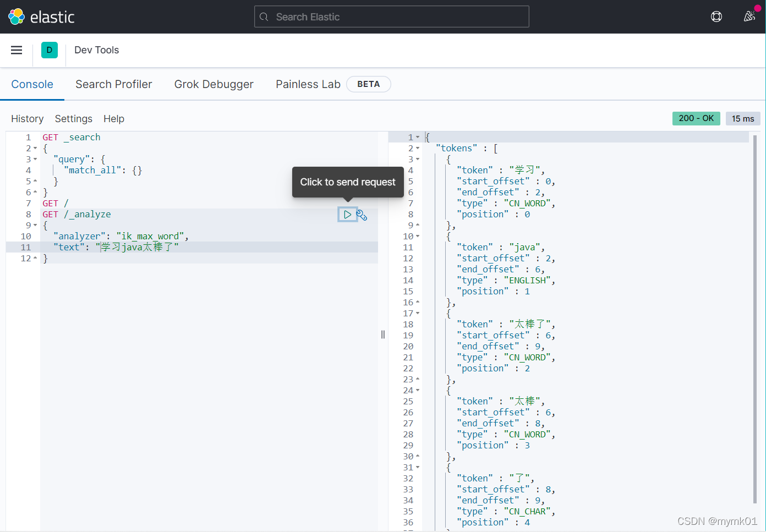Click the "analyzer": "ik_max_word" line

pyautogui.click(x=121, y=237)
